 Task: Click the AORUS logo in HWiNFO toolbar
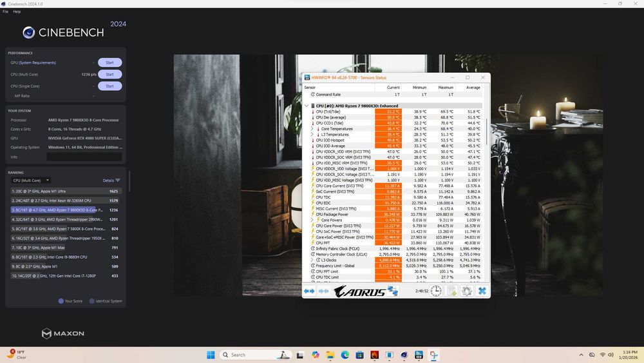click(359, 291)
